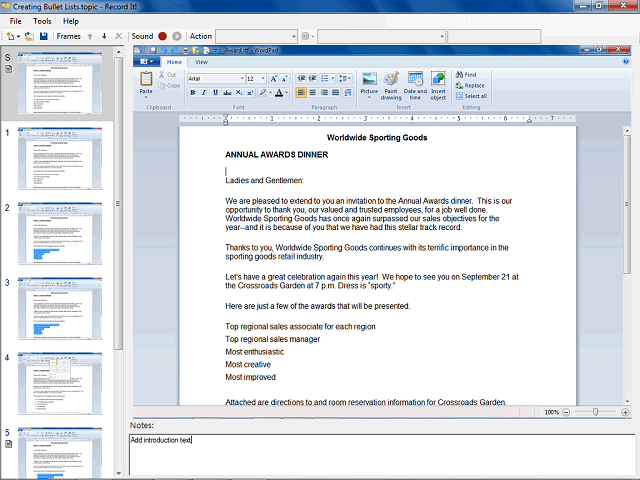Toggle Italic formatting
Viewport: 640px width, 480px height.
204,93
